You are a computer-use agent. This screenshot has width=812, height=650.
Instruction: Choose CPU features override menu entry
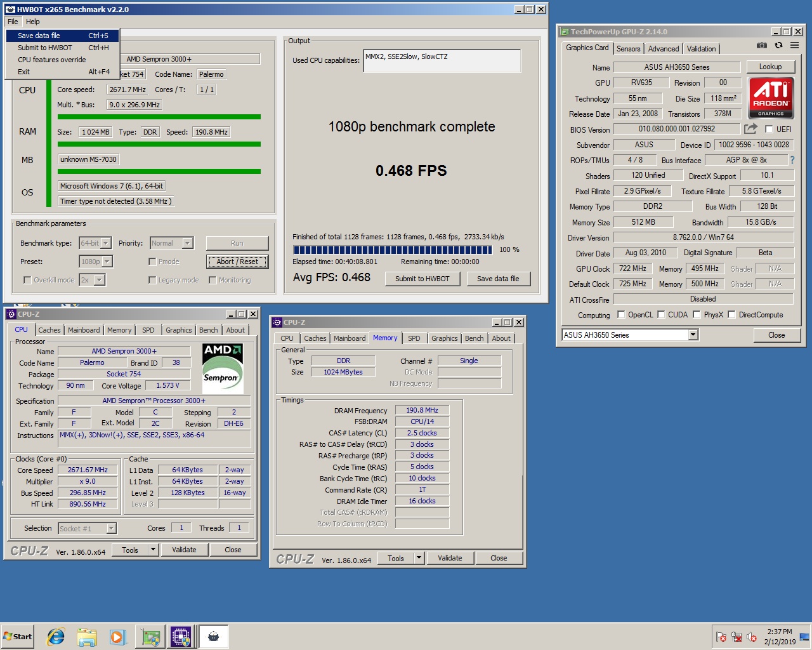(62, 60)
